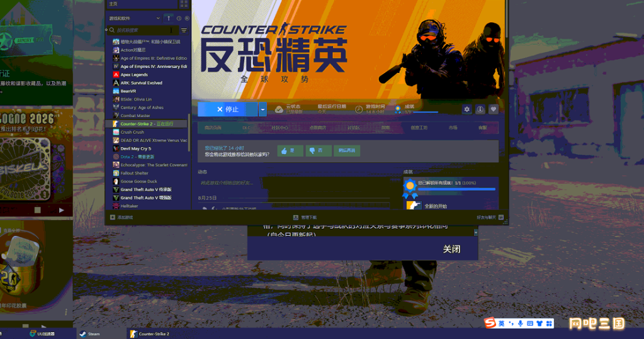Click the library search field
644x339 pixels.
tap(144, 30)
